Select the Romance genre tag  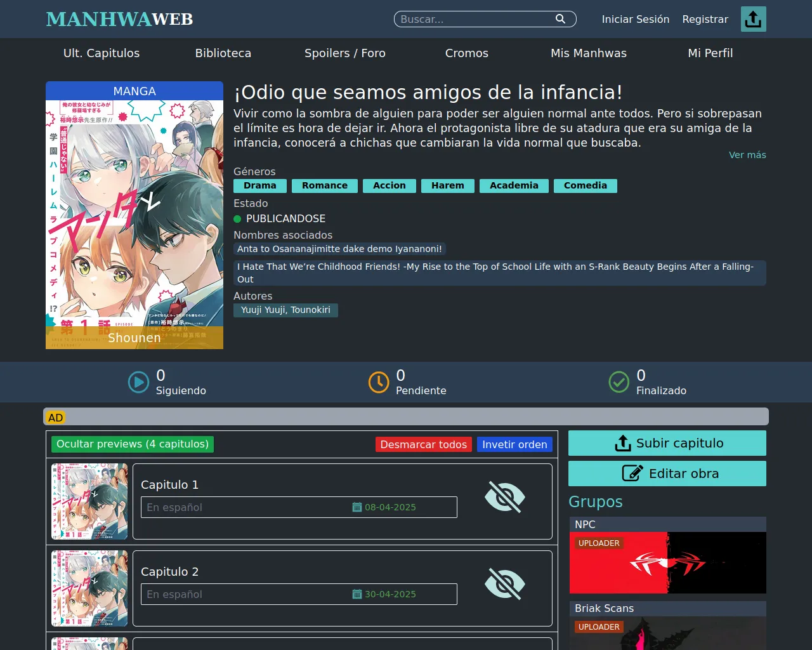point(325,186)
